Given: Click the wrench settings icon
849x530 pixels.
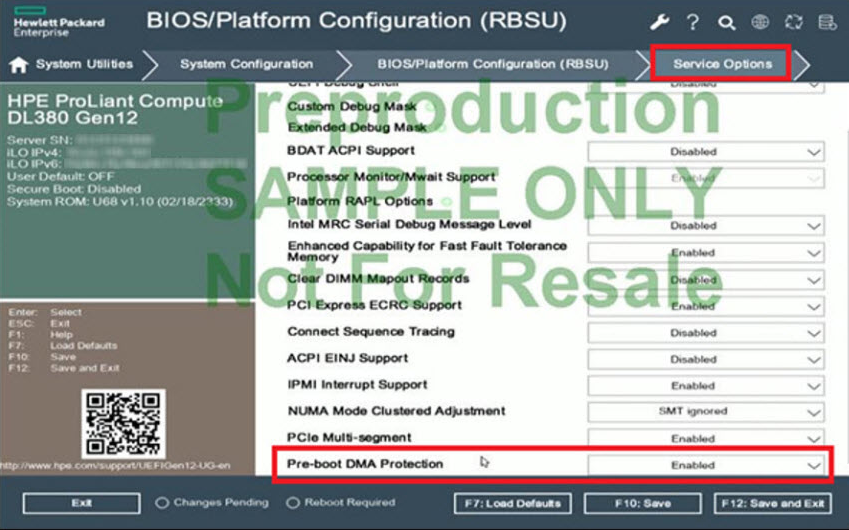Looking at the screenshot, I should 659,22.
